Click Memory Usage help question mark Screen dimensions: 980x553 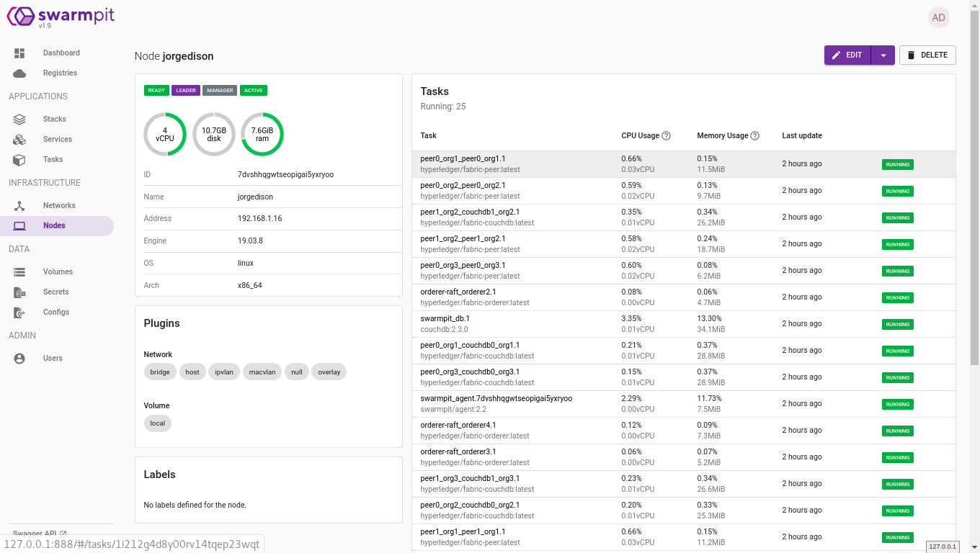point(755,136)
